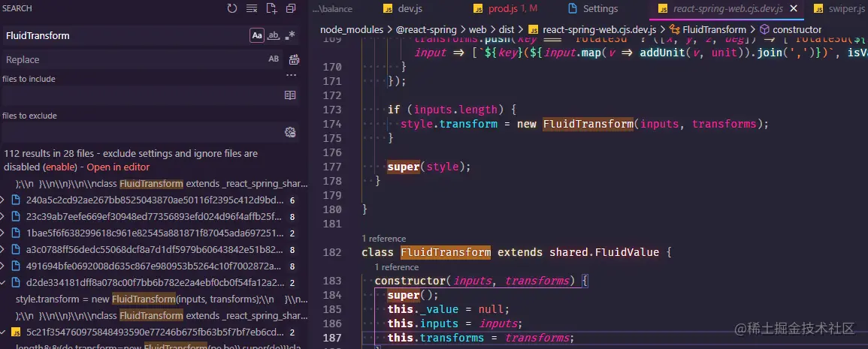This screenshot has height=349, width=868.
Task: Toggle Preserve Case in replace box
Action: (x=274, y=59)
